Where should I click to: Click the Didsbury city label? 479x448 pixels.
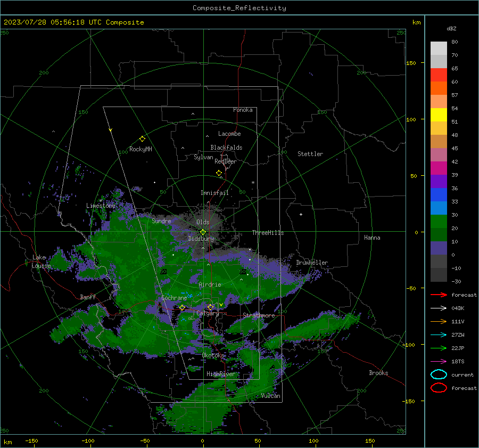click(201, 239)
